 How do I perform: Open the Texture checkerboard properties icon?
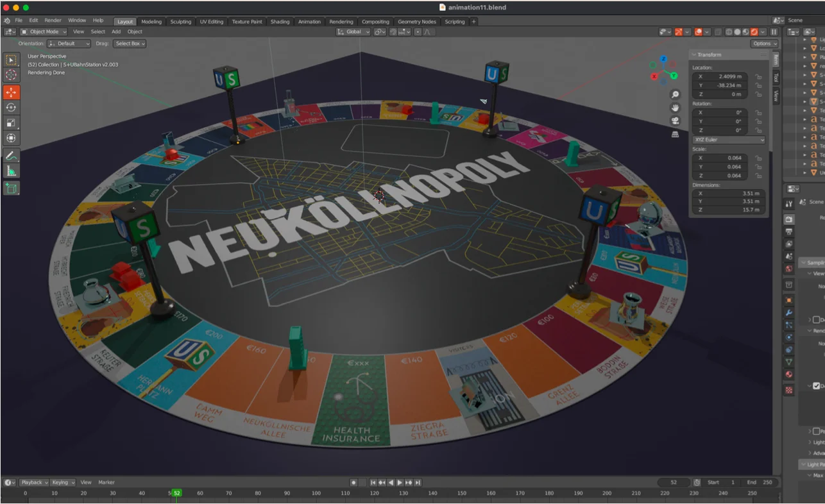click(x=789, y=391)
